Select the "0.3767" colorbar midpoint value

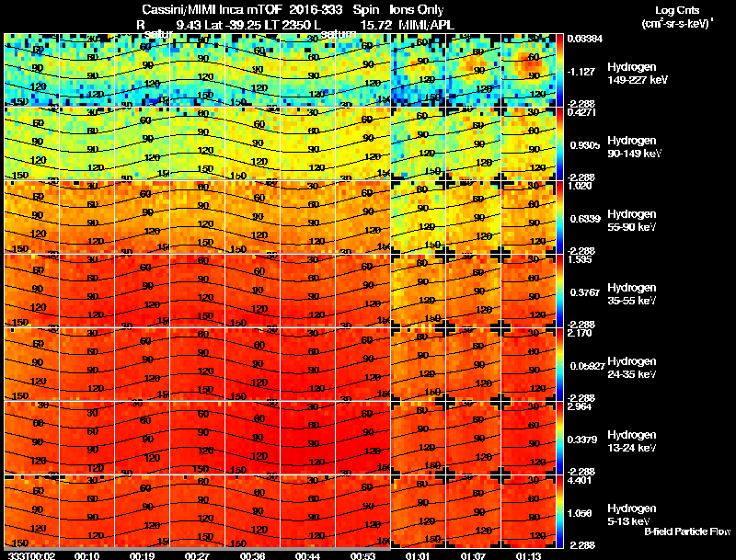click(583, 292)
